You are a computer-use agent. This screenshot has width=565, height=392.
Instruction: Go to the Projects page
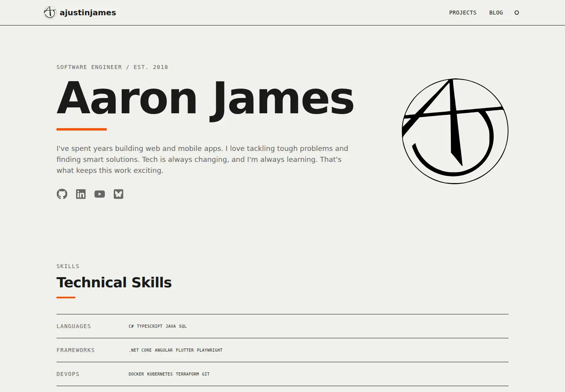tap(463, 13)
